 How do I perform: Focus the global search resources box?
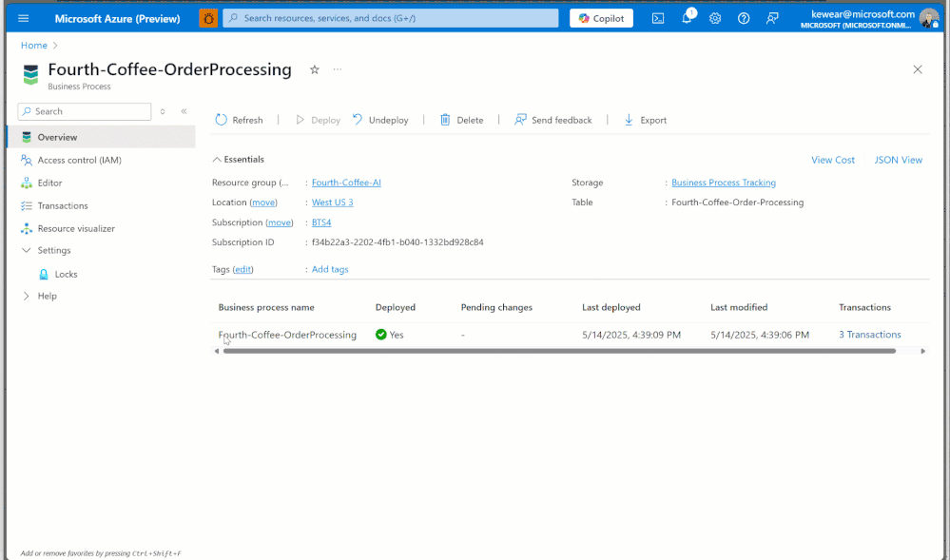[390, 18]
